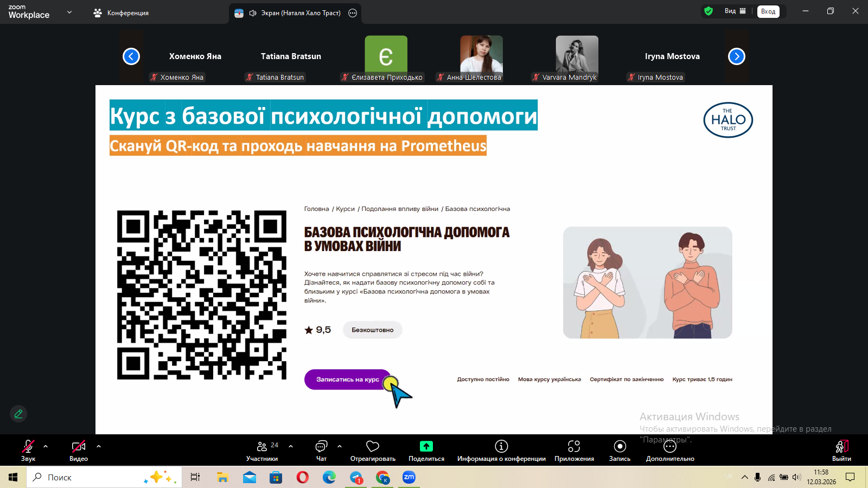Click the green Share screen icon
Image resolution: width=868 pixels, height=488 pixels.
(426, 446)
